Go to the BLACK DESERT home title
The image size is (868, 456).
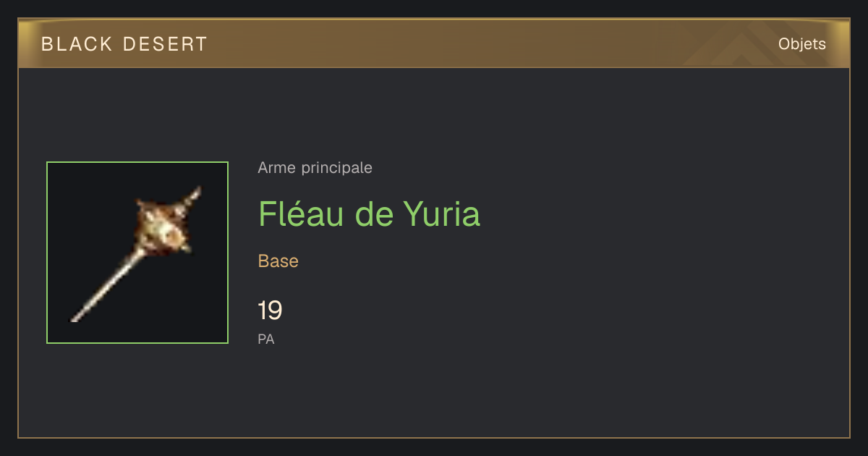point(124,44)
